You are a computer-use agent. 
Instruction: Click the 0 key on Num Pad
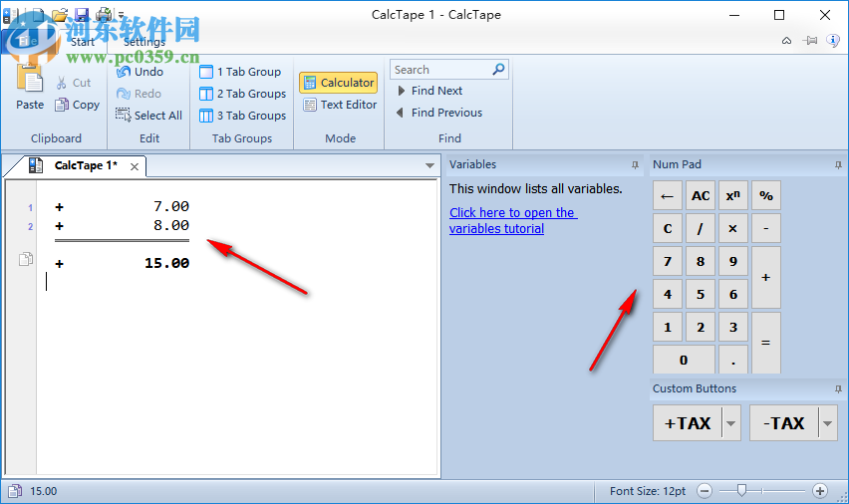(684, 360)
